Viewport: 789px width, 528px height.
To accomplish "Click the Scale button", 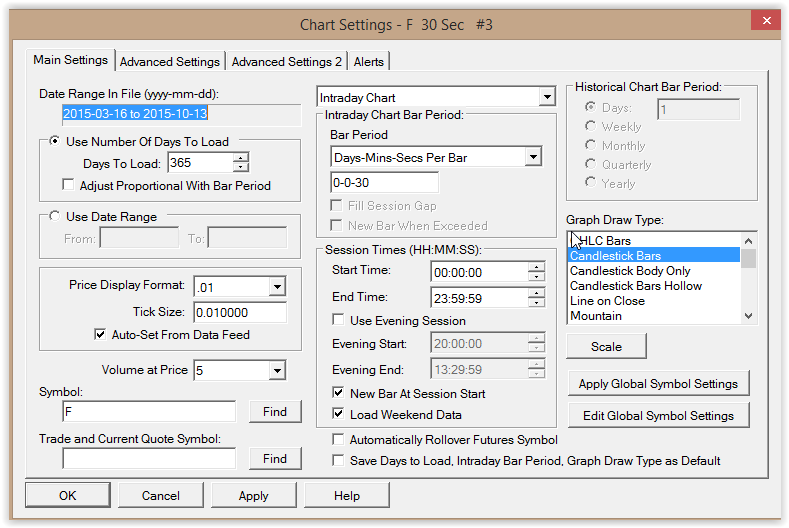I will coord(606,347).
